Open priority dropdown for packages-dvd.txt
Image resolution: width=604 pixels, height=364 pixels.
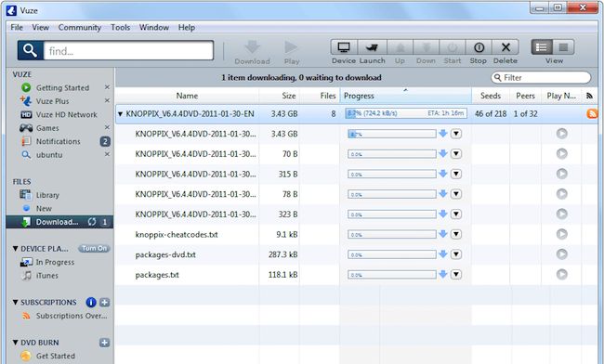[456, 254]
